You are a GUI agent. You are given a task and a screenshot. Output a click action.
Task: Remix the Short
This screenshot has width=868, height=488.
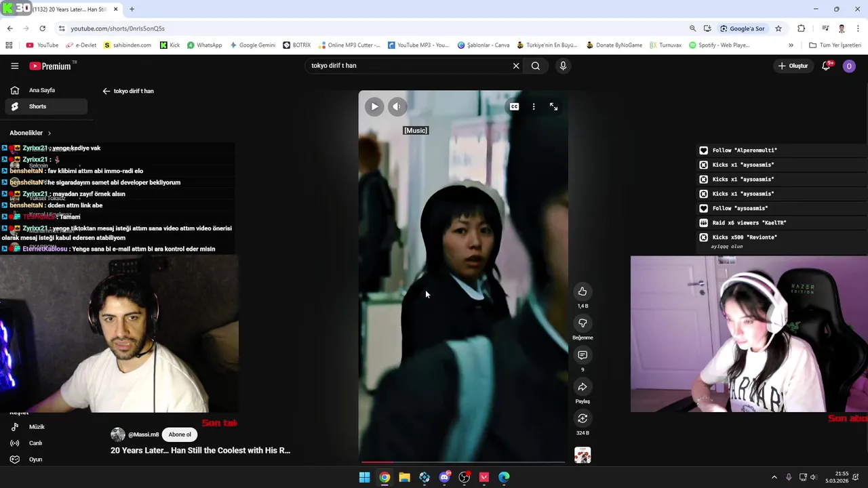point(583,419)
